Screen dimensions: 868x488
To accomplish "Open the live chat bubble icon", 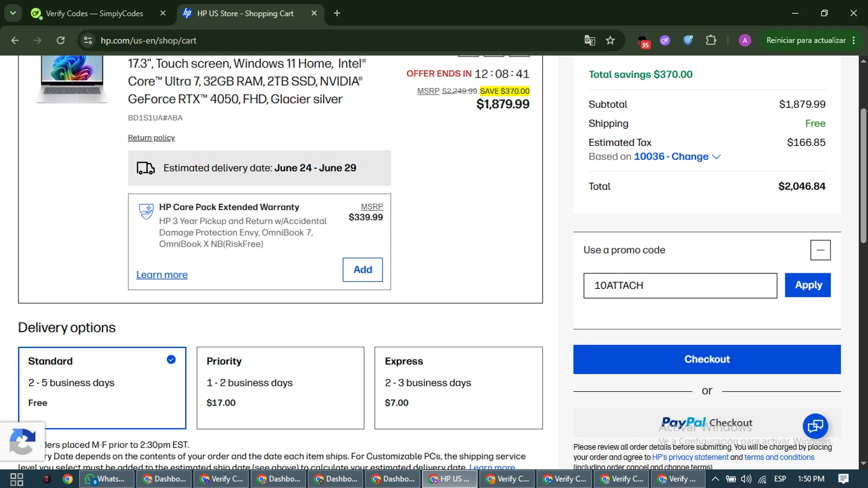I will point(815,427).
